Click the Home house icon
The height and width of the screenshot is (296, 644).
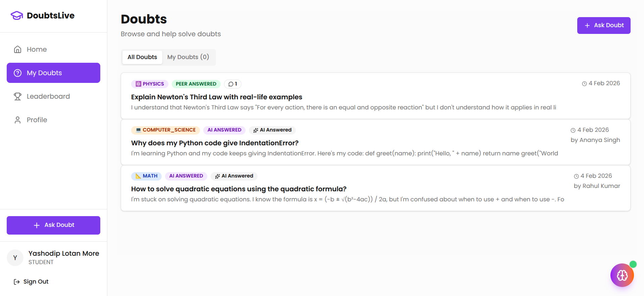pyautogui.click(x=17, y=50)
